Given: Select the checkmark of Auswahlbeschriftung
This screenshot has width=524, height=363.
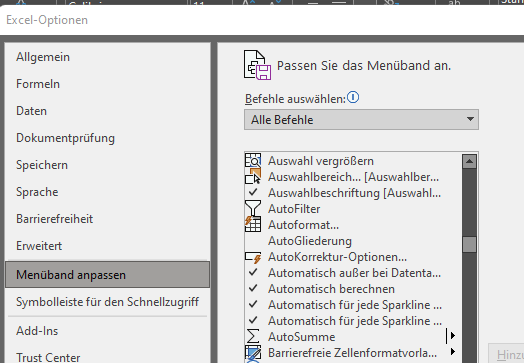Looking at the screenshot, I should [x=253, y=192].
